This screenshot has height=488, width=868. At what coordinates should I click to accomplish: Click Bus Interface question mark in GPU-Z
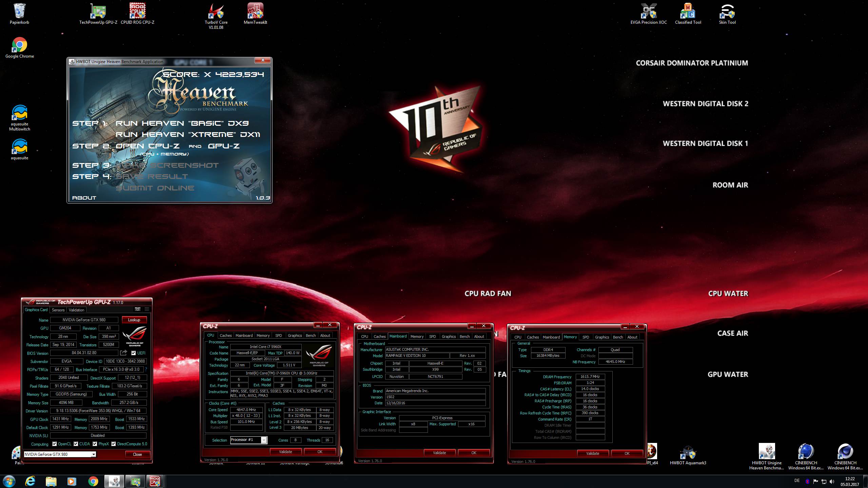click(x=146, y=369)
